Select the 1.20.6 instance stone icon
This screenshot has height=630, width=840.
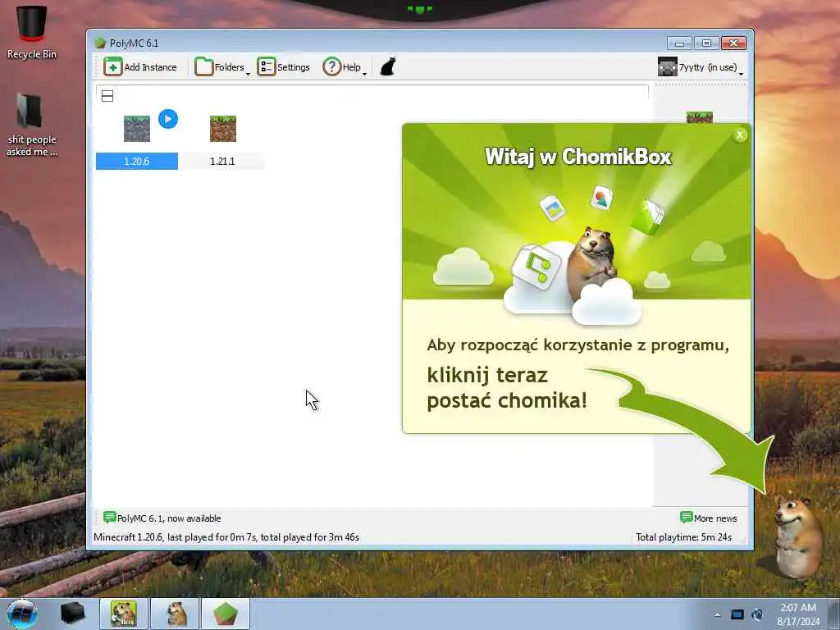coord(137,129)
